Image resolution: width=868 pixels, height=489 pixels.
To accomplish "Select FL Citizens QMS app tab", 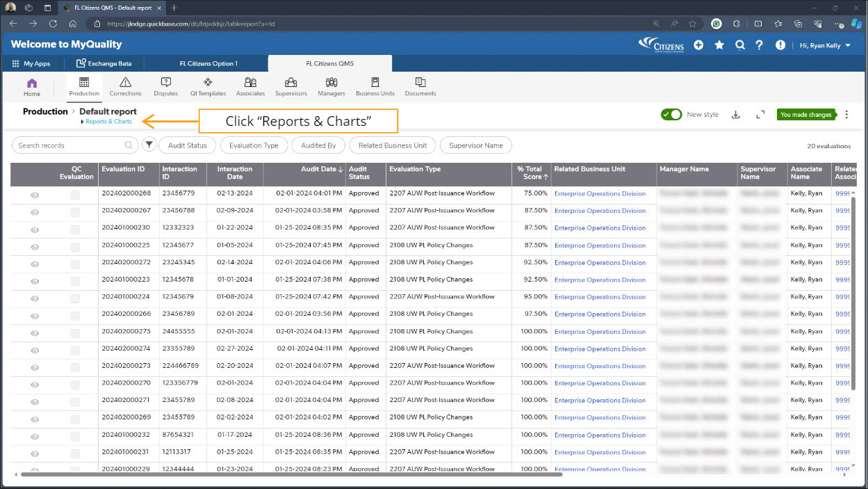I will pos(330,63).
